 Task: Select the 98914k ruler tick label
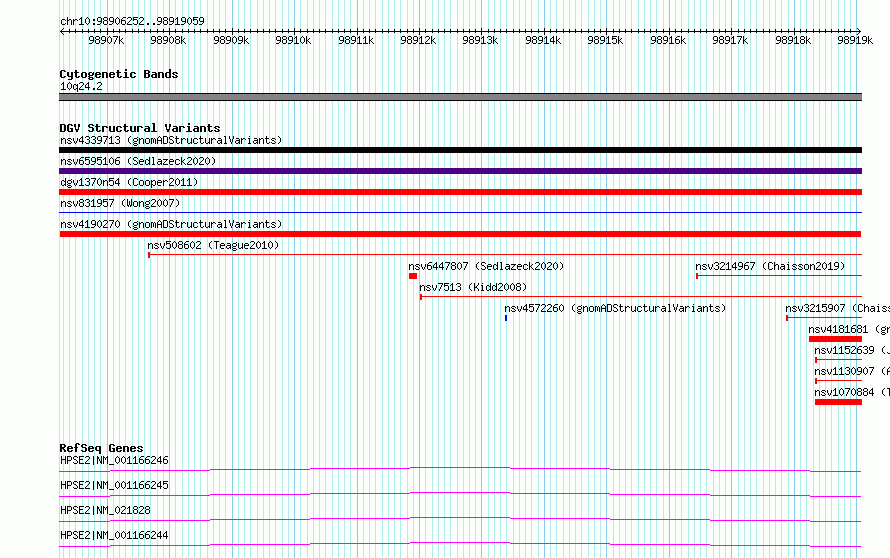click(x=543, y=40)
